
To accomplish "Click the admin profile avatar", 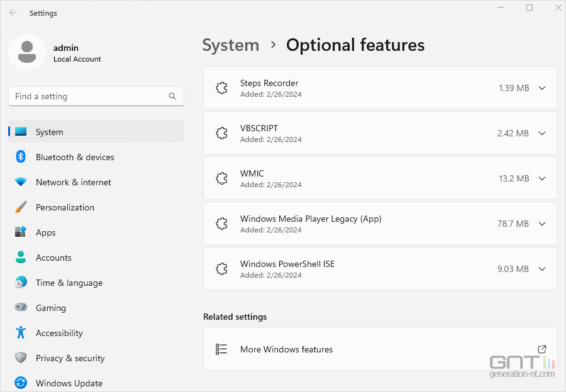I will [x=26, y=52].
